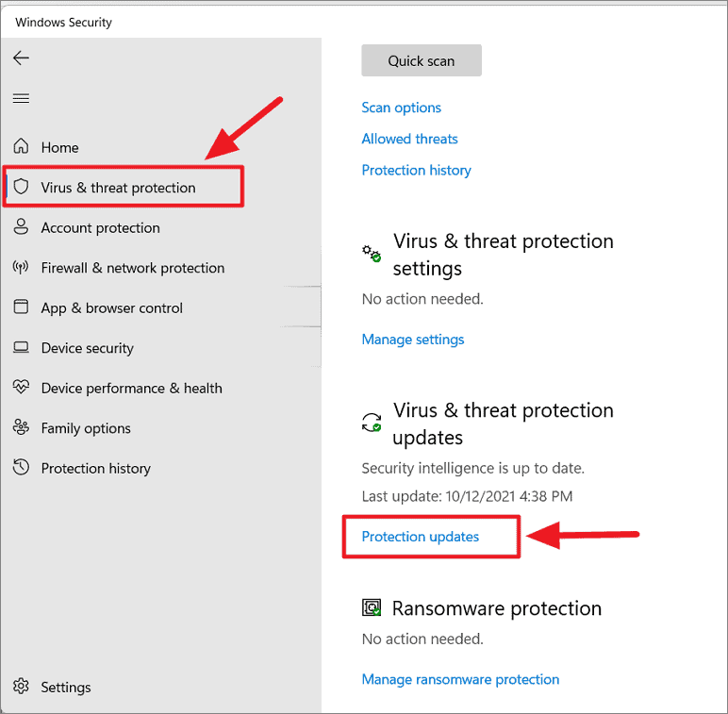Open App & browser control

pos(112,308)
